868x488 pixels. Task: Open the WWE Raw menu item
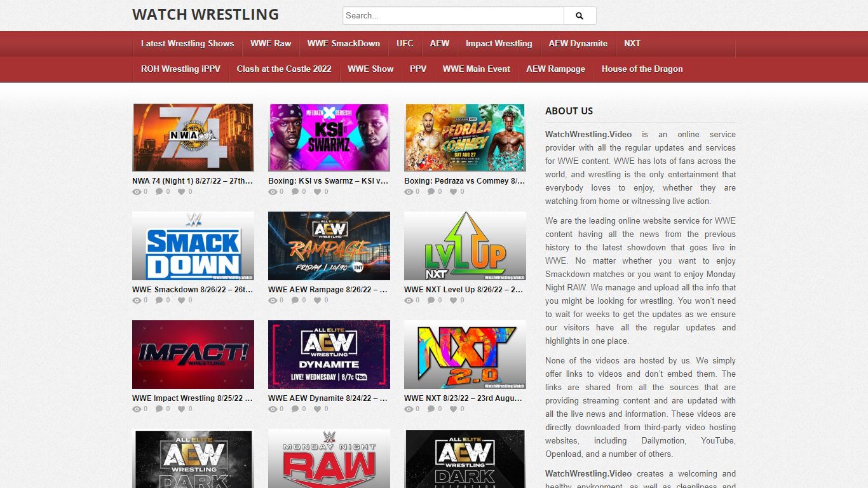tap(271, 44)
